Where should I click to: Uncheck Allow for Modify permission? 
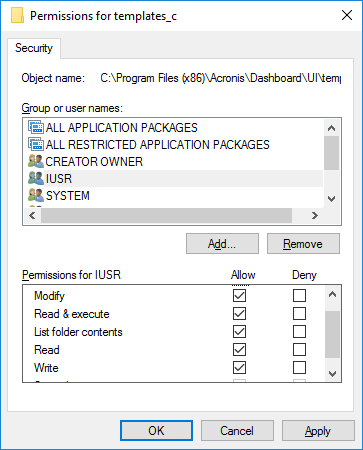[239, 295]
